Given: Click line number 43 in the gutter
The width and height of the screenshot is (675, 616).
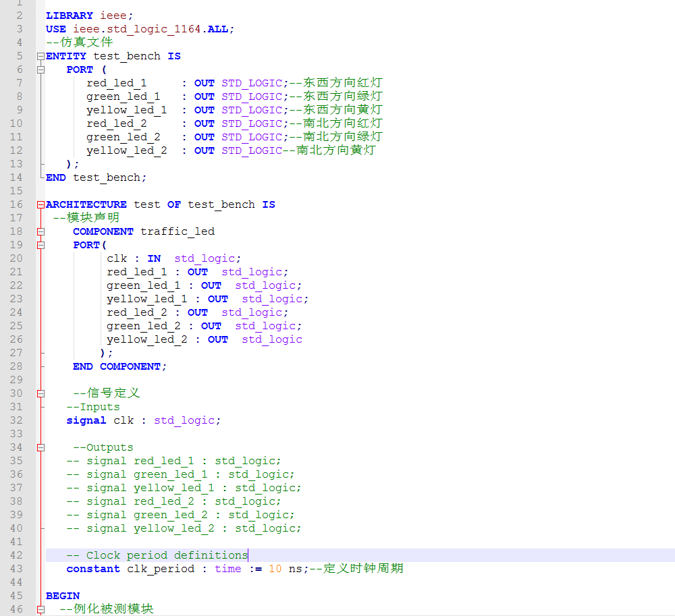Looking at the screenshot, I should point(16,568).
